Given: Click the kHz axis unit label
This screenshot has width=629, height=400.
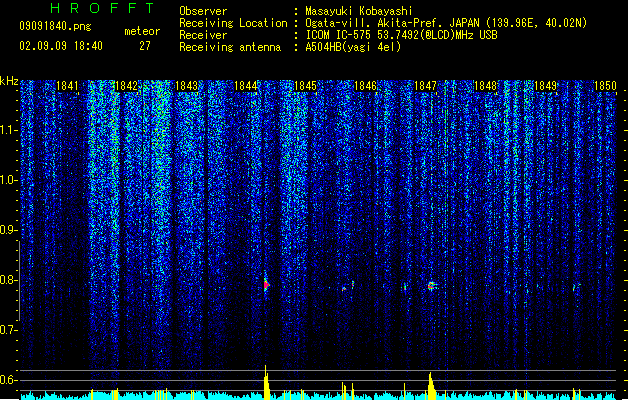Looking at the screenshot, I should [9, 81].
